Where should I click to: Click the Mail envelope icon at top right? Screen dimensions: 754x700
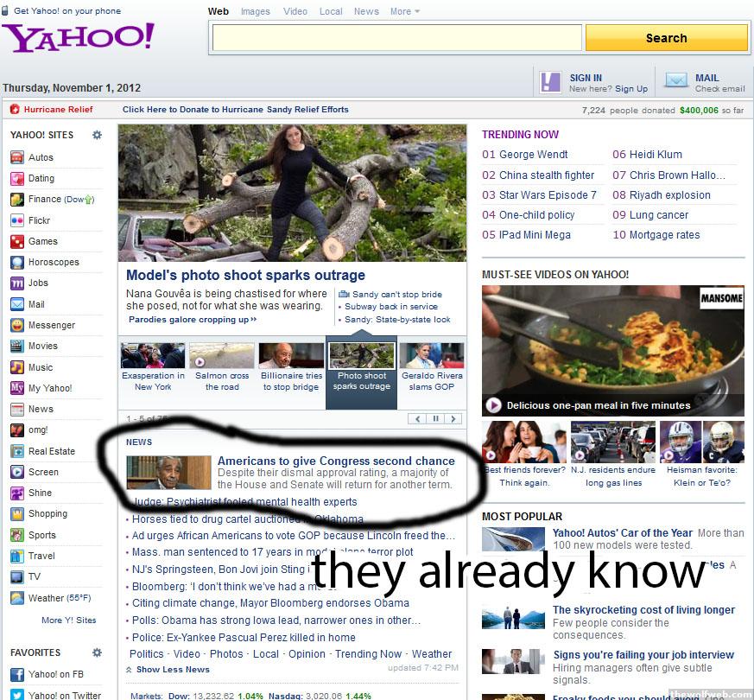(x=676, y=82)
